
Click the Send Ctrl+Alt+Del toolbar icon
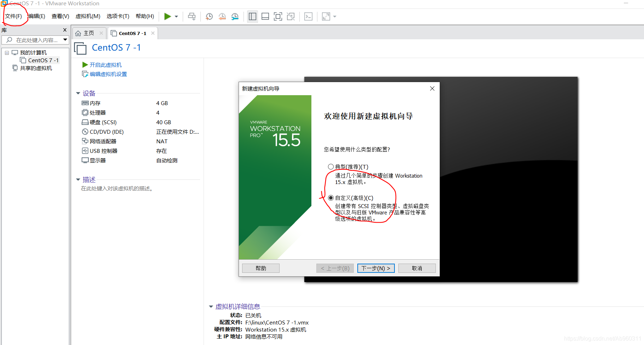pyautogui.click(x=192, y=17)
